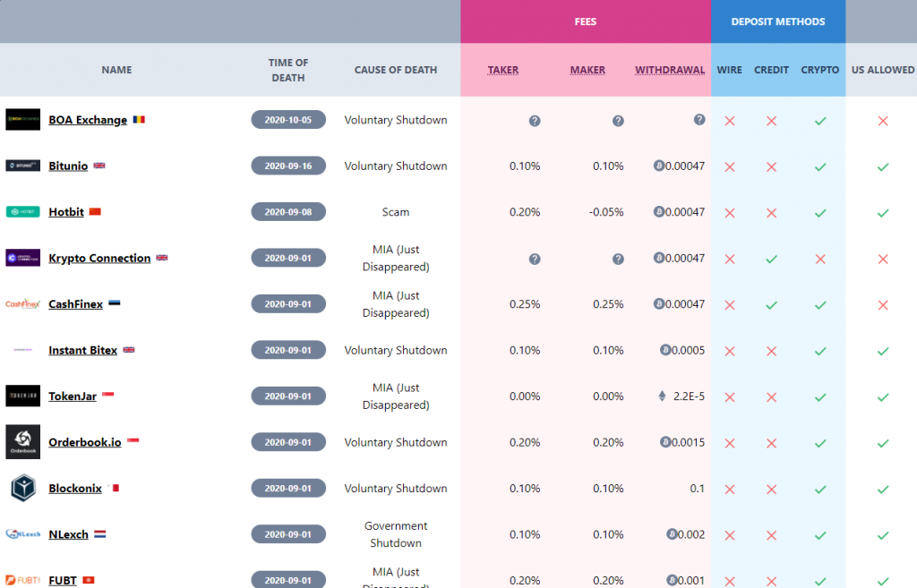Screen dimensions: 917x588
Task: Click the wire deposit X for CashFinex
Action: pos(730,305)
